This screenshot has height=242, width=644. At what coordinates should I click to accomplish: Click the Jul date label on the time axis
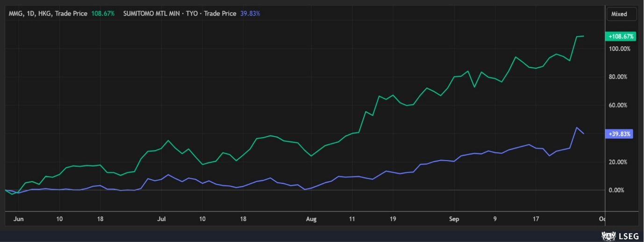161,219
